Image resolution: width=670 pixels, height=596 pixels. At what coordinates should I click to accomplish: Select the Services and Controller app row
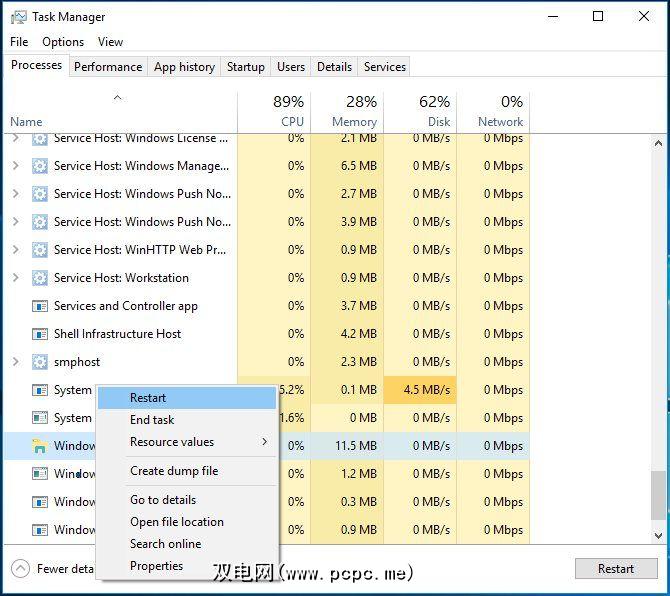pyautogui.click(x=267, y=306)
